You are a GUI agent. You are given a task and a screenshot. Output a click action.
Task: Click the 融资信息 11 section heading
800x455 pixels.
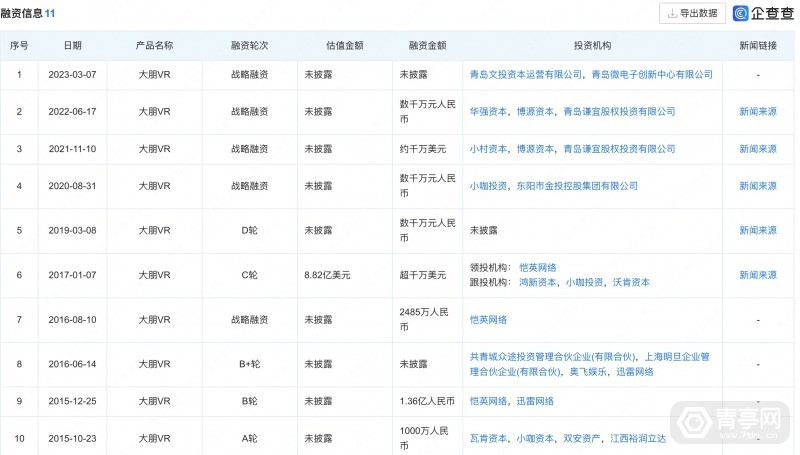28,13
